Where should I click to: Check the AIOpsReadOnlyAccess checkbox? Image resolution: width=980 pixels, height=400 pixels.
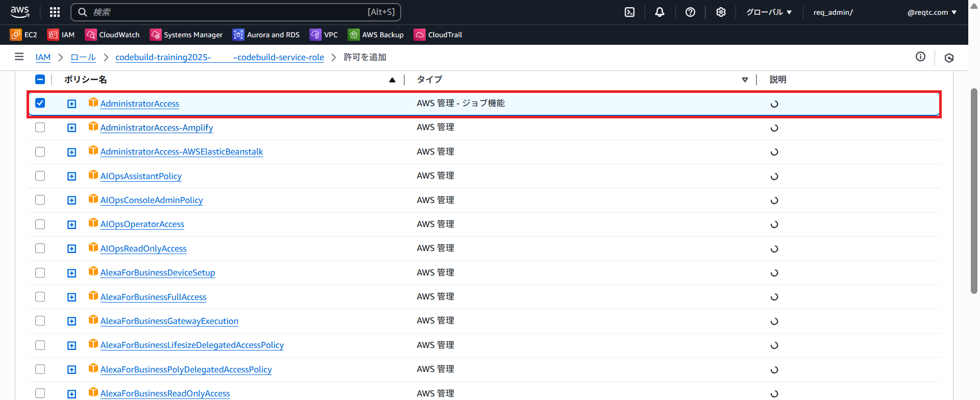40,248
